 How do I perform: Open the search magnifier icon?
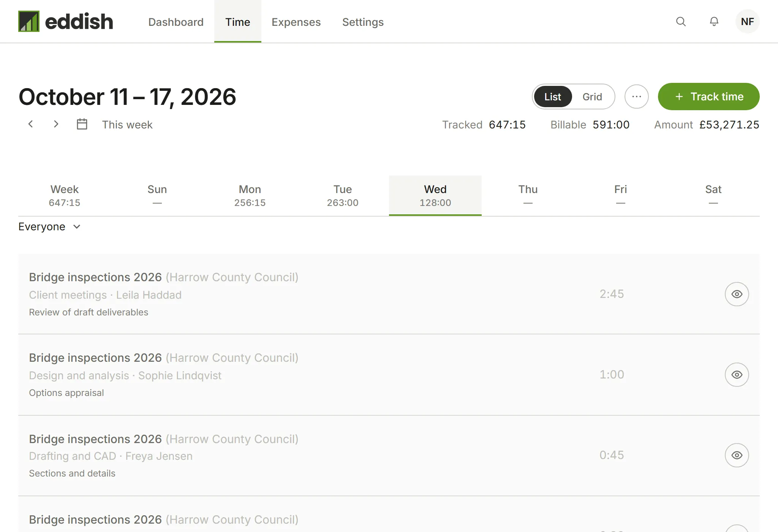pyautogui.click(x=681, y=22)
